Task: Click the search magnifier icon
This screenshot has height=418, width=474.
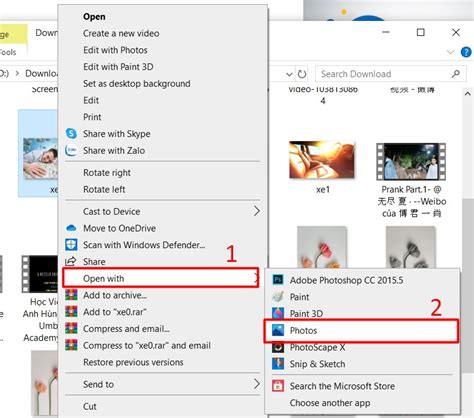Action: pos(455,74)
